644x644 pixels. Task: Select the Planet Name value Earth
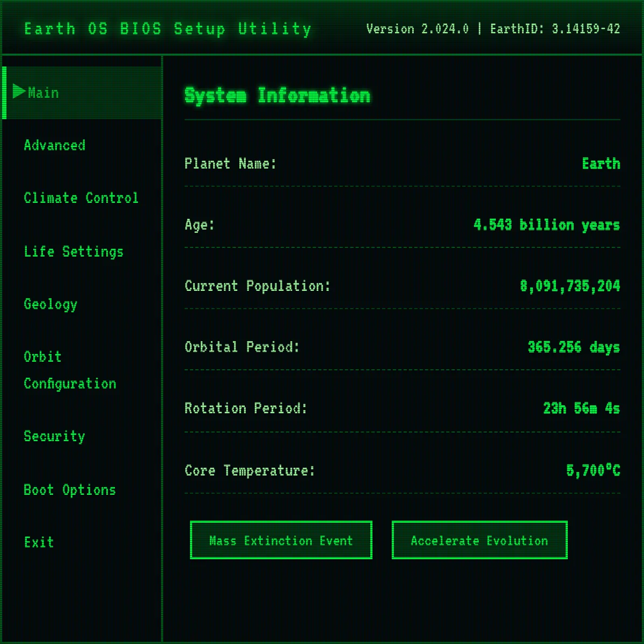click(601, 164)
